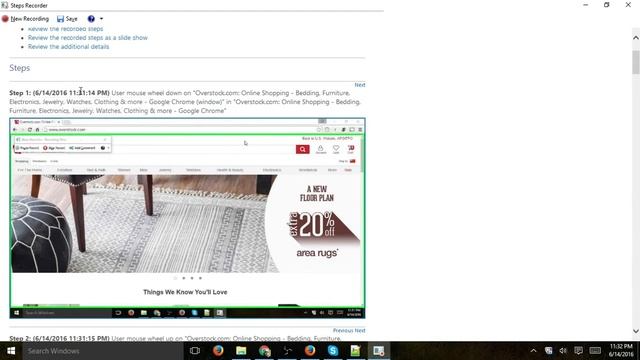The image size is (640, 360).
Task: Open File Explorer from the taskbar
Action: (x=241, y=351)
